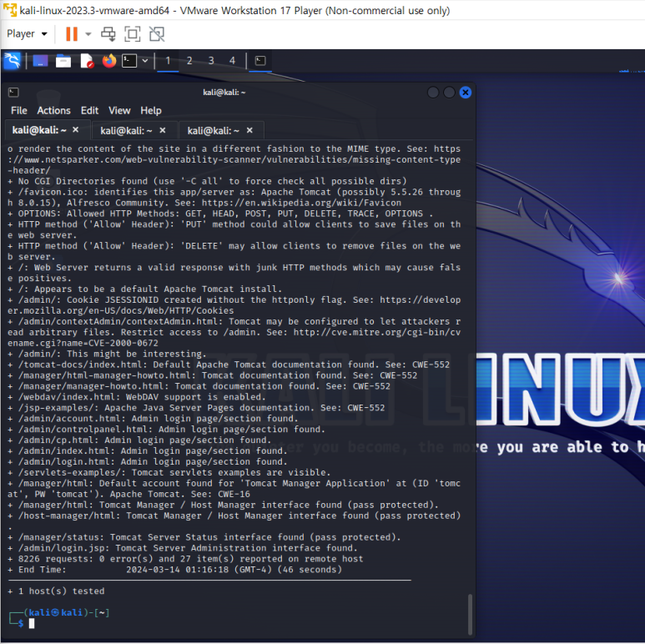Click '/admin/controlpanel.html' text

tap(83, 430)
